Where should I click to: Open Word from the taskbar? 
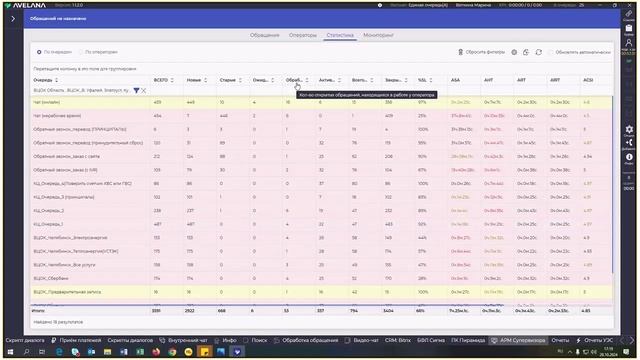124,351
